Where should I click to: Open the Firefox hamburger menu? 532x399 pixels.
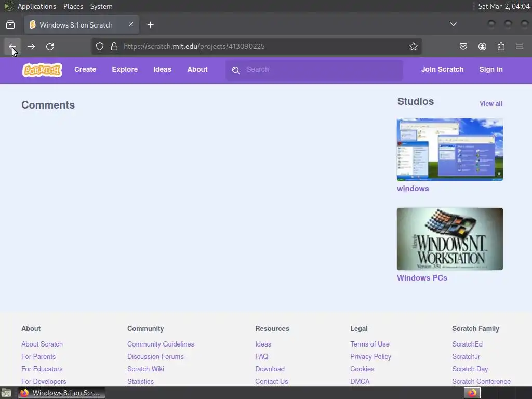(520, 46)
